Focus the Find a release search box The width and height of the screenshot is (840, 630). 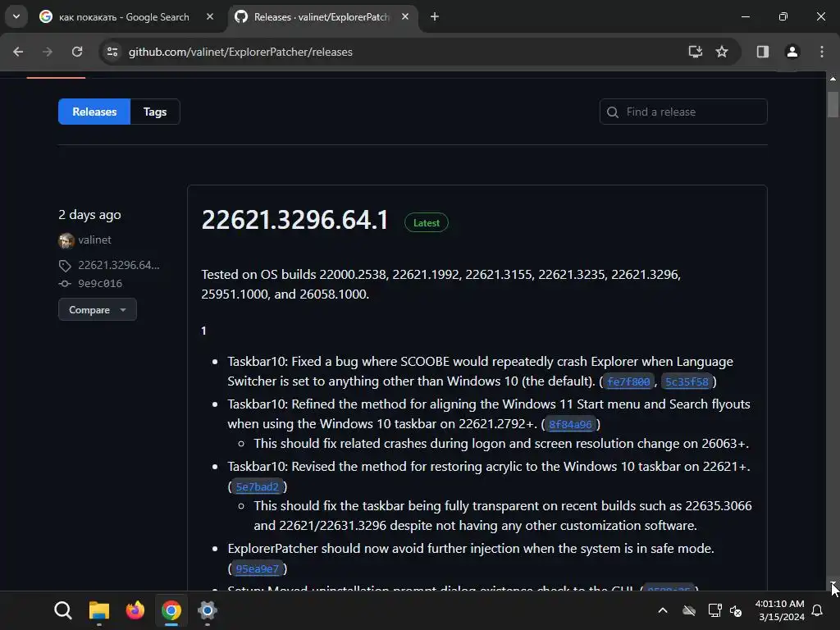683,112
